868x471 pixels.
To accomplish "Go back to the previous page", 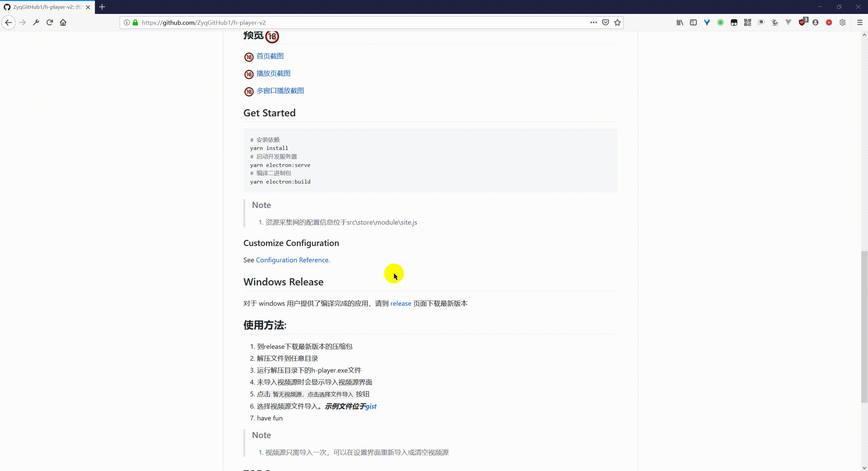I will click(8, 23).
